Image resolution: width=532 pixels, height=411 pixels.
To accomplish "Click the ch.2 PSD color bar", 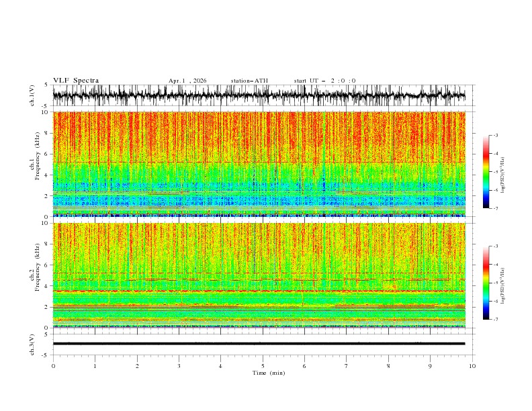I will [486, 283].
